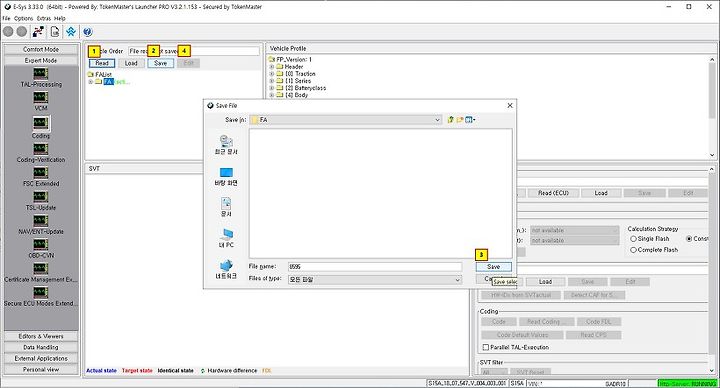Image resolution: width=720 pixels, height=388 pixels.
Task: Go to Documents location in Save dialog
Action: [226, 207]
